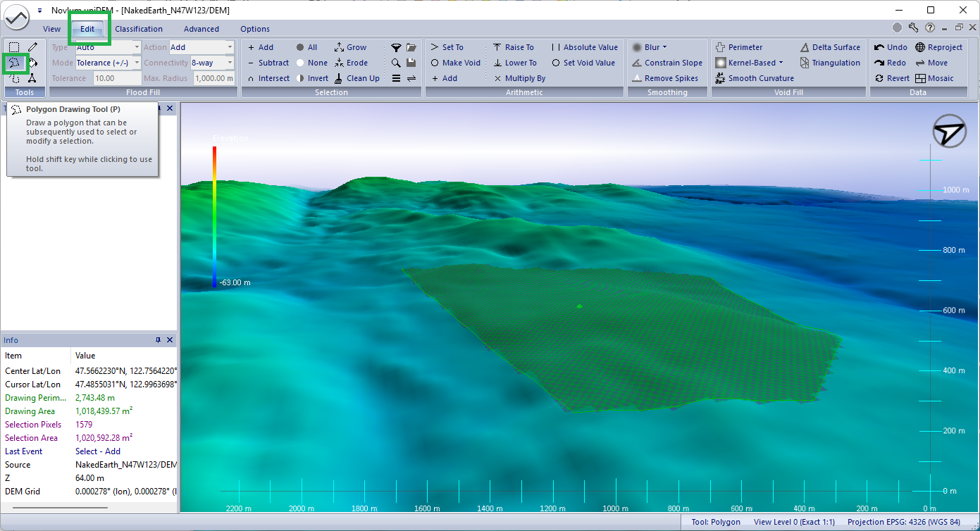Erode the current selection
This screenshot has height=531, width=980.
350,63
